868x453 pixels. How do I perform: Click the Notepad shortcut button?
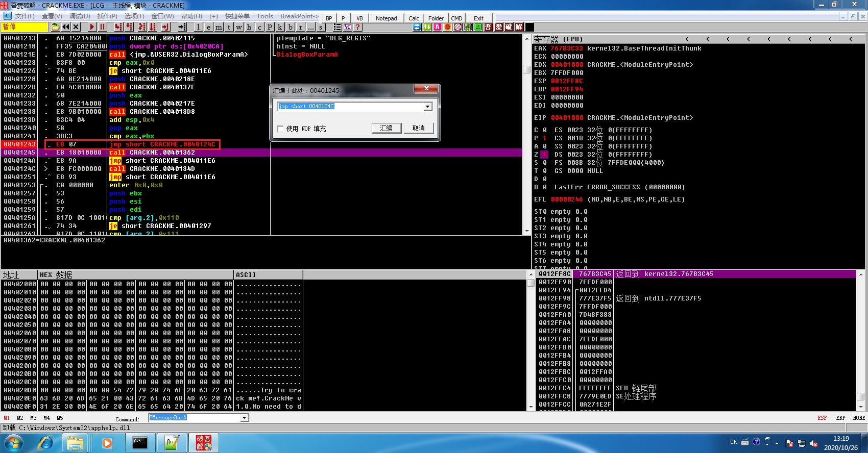coord(386,18)
